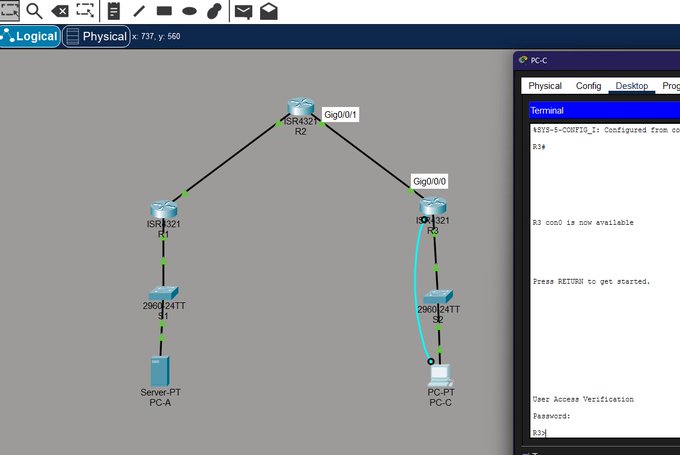Click the PC-C window title bar
This screenshot has width=680, height=455.
[x=597, y=60]
